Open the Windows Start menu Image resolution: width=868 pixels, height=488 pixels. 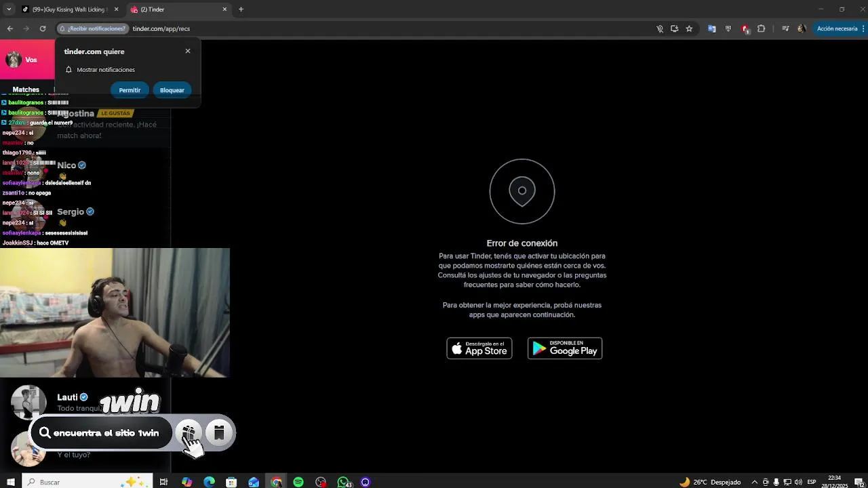(10, 482)
